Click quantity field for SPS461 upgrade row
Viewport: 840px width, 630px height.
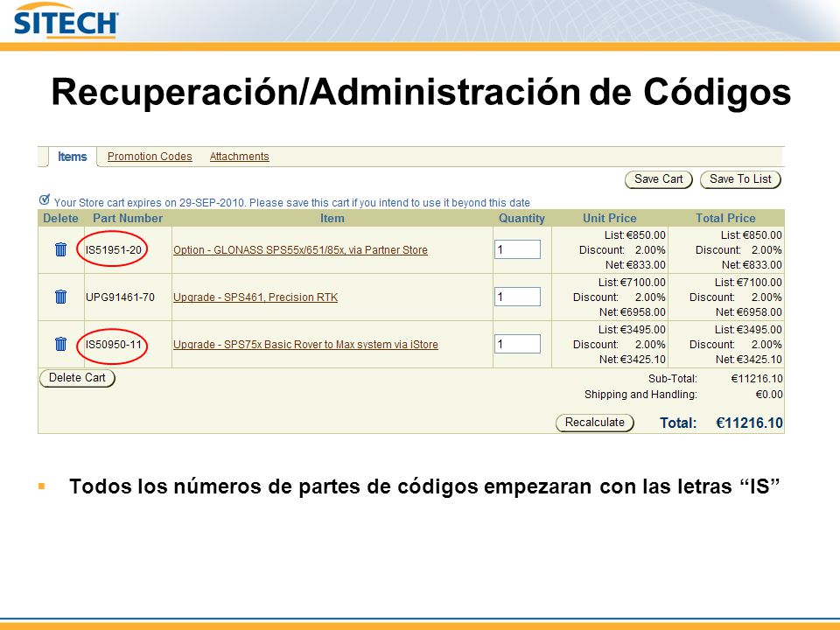[517, 297]
